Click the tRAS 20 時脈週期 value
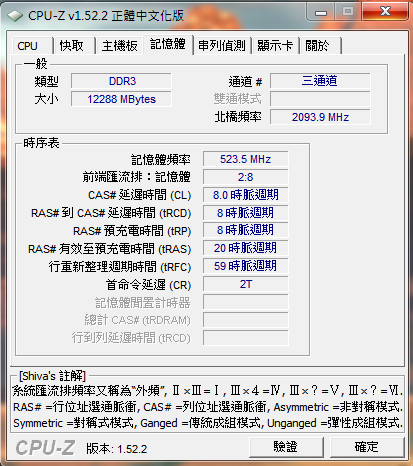The height and width of the screenshot is (466, 413). point(246,248)
